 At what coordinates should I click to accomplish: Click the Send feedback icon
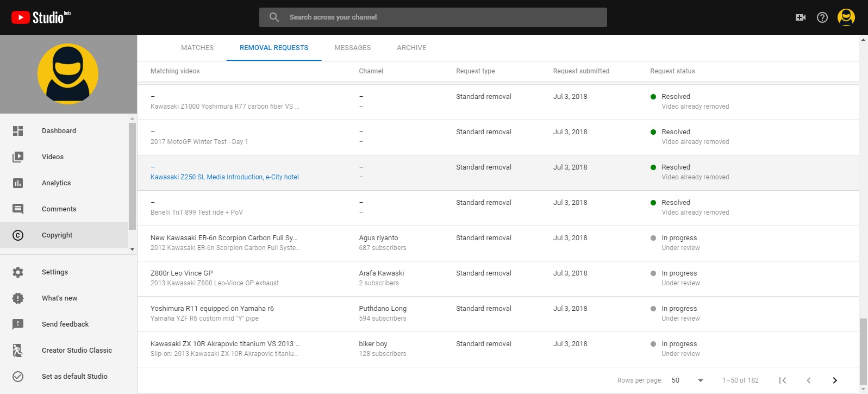click(x=18, y=324)
